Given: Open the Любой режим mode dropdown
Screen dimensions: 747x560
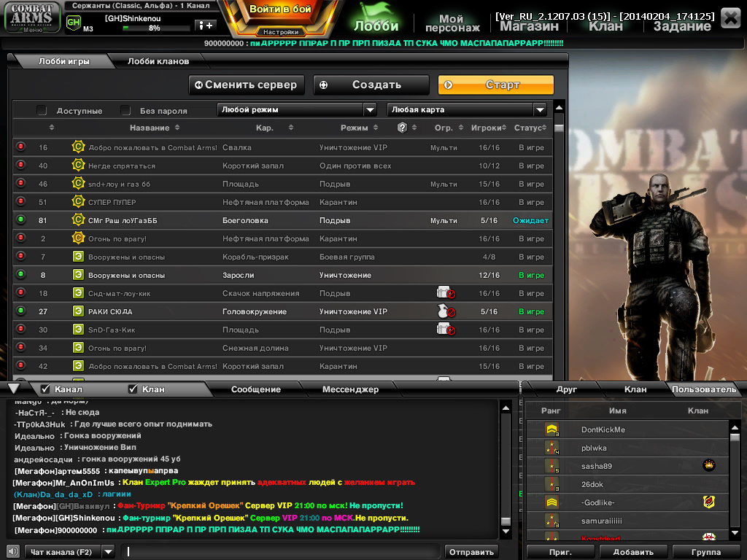Looking at the screenshot, I should [x=297, y=109].
